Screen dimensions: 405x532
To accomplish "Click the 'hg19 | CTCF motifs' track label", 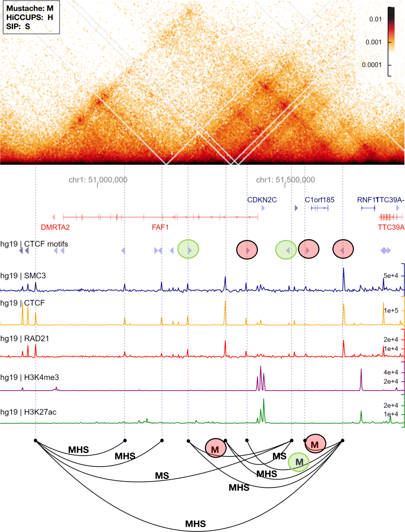I will pyautogui.click(x=34, y=244).
